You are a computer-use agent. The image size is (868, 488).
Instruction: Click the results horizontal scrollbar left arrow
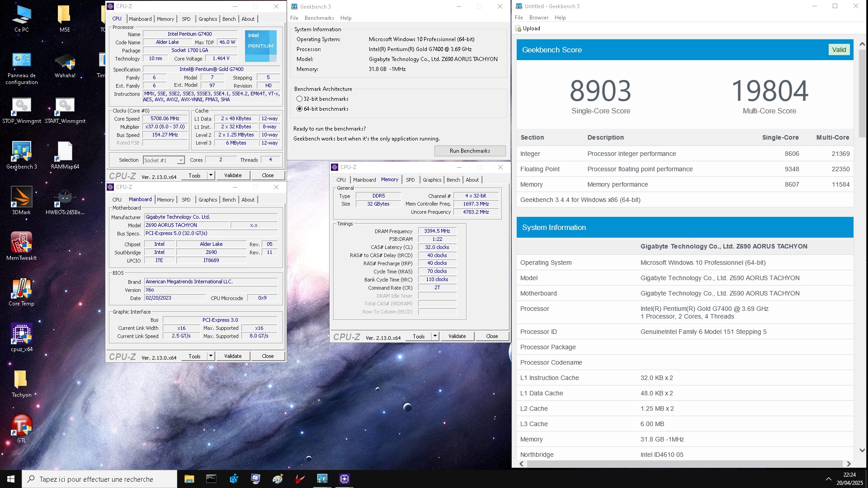click(x=522, y=464)
